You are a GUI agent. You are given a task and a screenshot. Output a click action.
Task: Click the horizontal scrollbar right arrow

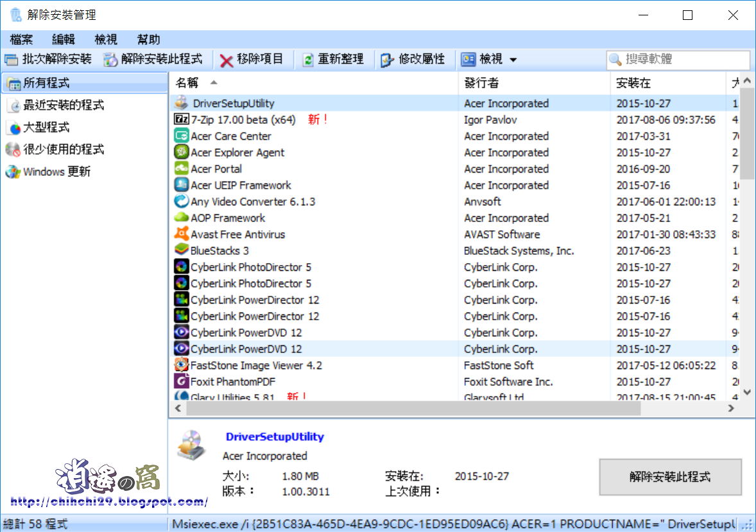pyautogui.click(x=731, y=409)
